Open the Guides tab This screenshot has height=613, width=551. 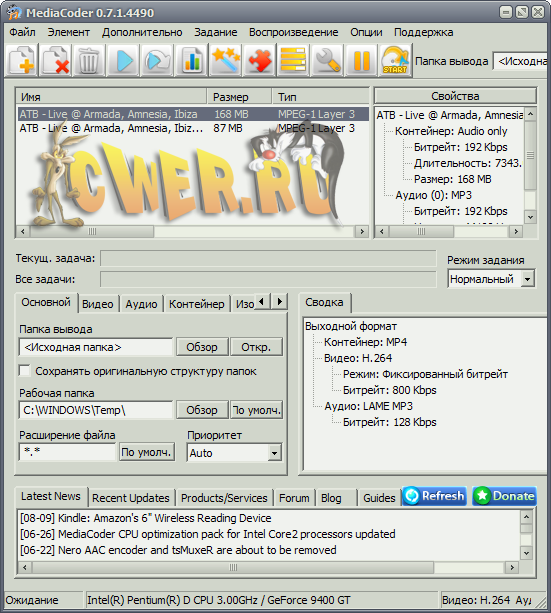(x=379, y=498)
